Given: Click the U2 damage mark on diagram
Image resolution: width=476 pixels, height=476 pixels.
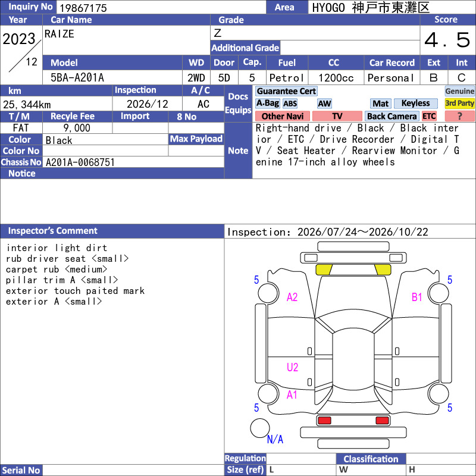Looking at the screenshot, I should coord(292,367).
